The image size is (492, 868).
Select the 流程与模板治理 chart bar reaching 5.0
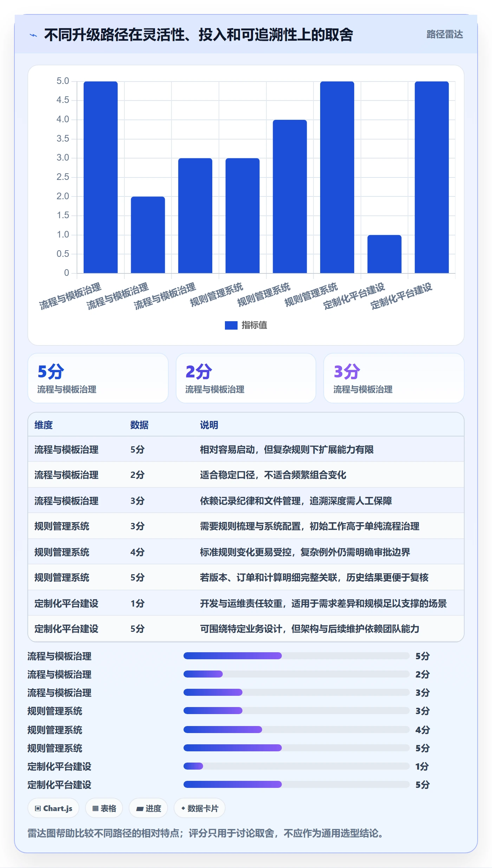[101, 177]
